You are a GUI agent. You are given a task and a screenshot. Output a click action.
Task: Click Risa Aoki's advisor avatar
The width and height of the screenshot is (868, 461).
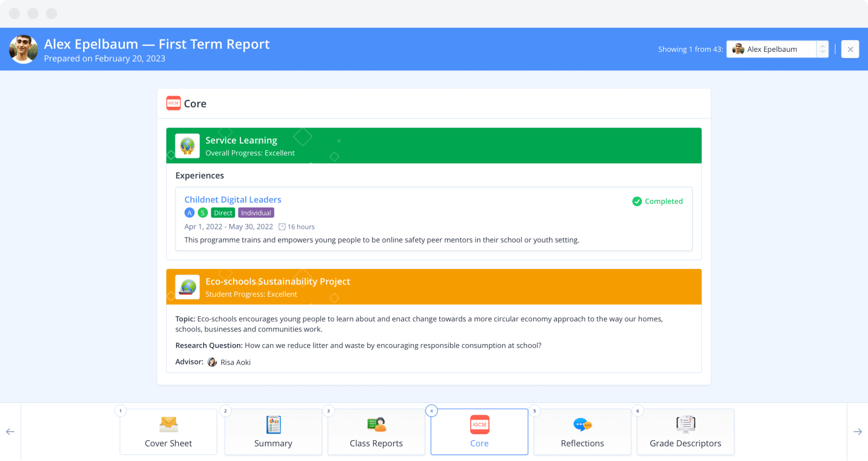click(212, 362)
